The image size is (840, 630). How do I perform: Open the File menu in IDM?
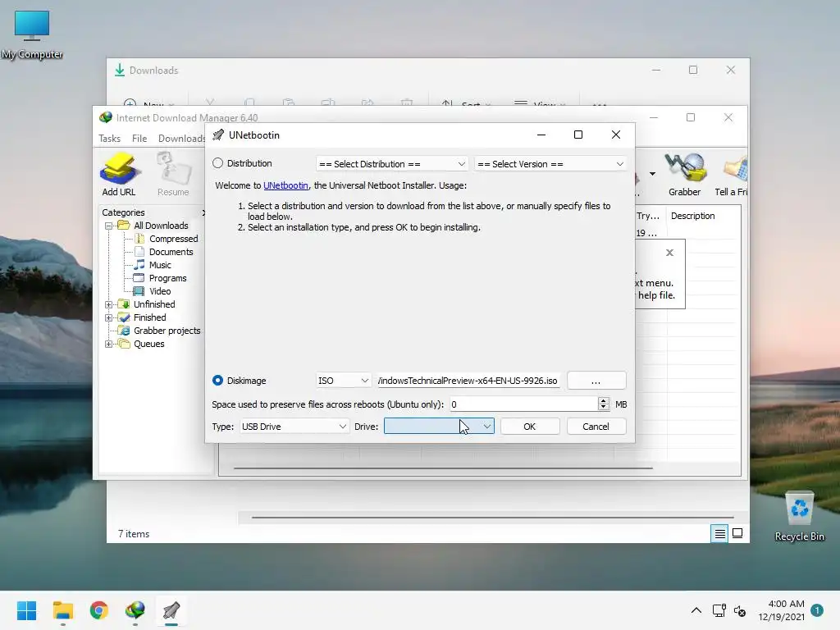[139, 138]
